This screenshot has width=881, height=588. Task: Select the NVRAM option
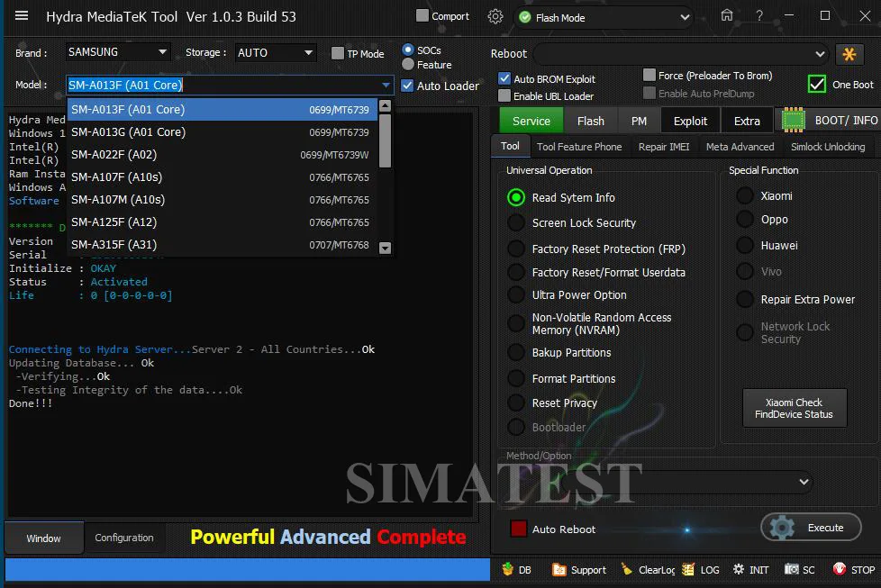pos(516,323)
